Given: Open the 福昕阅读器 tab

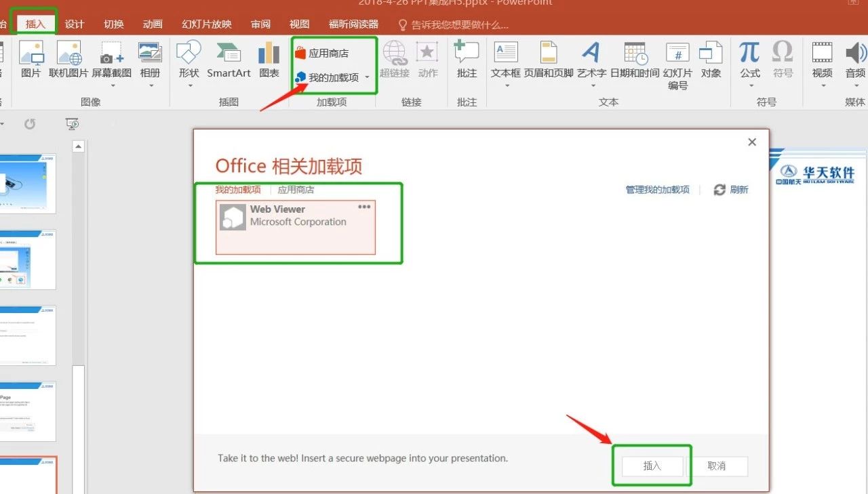Looking at the screenshot, I should tap(353, 24).
